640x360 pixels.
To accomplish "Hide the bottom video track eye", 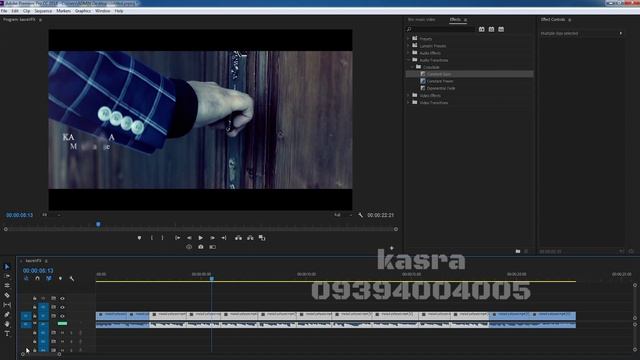I will point(62,316).
